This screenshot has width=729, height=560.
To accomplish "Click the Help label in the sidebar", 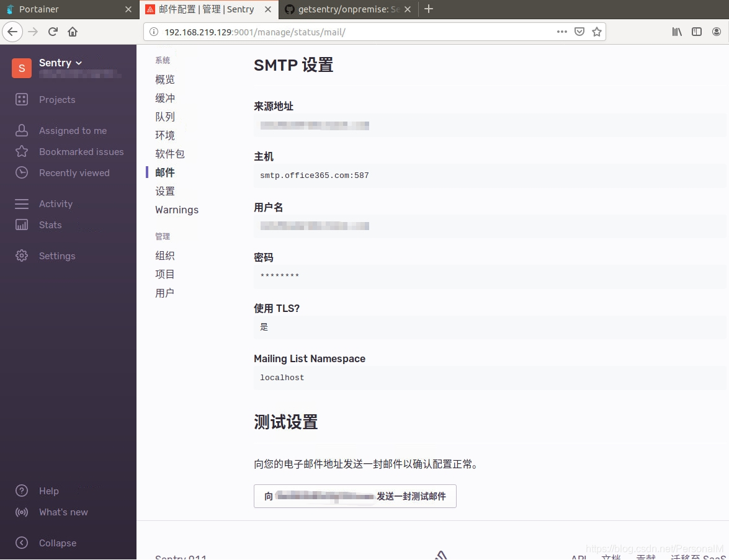I will (49, 491).
